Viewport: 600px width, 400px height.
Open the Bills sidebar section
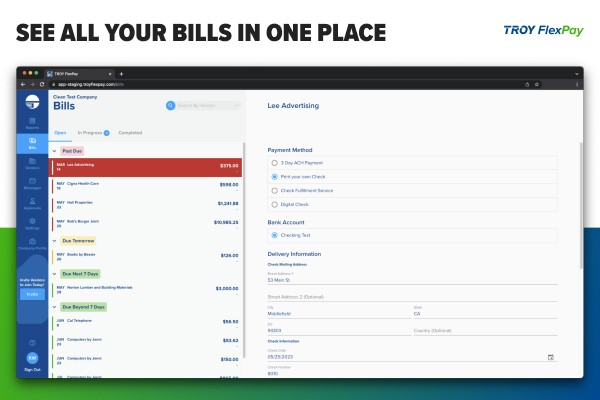pos(33,144)
